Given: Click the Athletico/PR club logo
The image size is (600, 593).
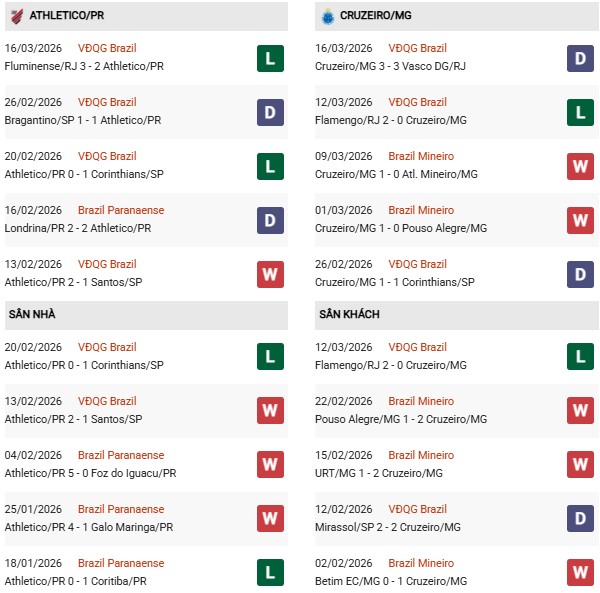Looking at the screenshot, I should [x=16, y=16].
